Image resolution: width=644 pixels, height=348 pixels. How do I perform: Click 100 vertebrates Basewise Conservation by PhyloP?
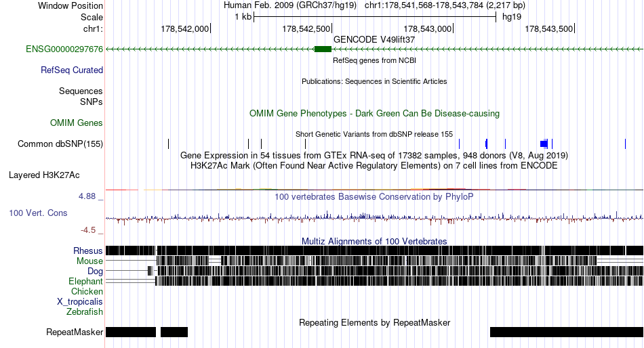click(x=374, y=196)
